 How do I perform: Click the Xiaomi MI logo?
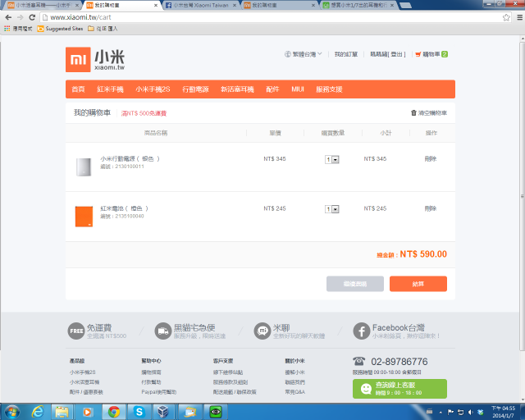click(x=78, y=60)
